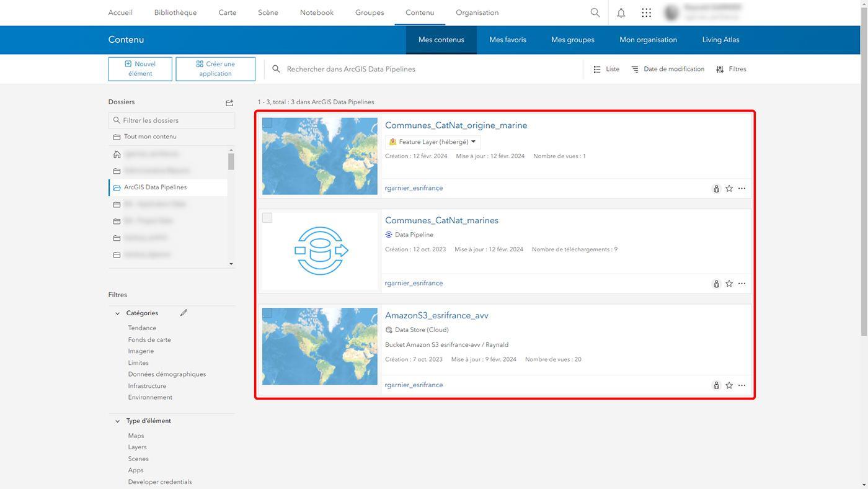This screenshot has height=489, width=868.
Task: Filter by the Imagerie category
Action: pos(141,351)
